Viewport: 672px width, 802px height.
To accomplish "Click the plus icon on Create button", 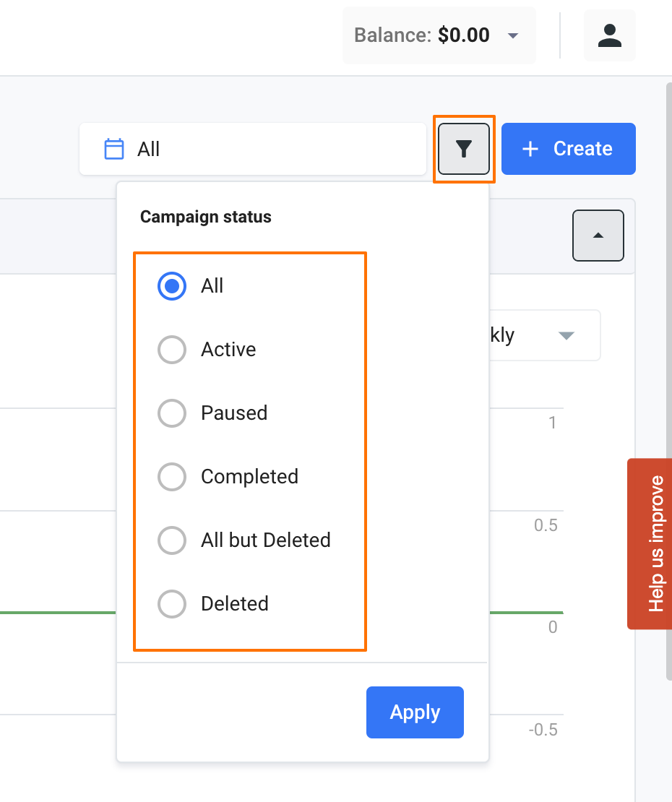I will [x=530, y=149].
